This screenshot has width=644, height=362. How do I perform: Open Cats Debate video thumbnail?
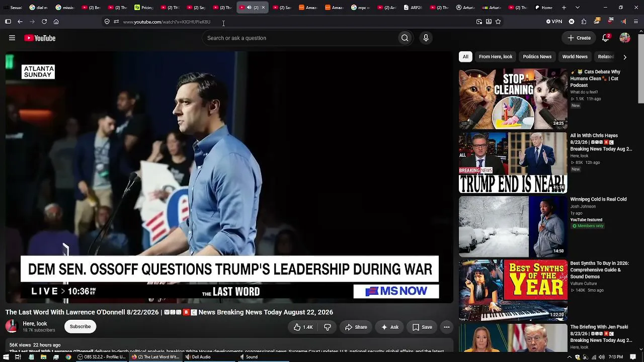tap(513, 99)
